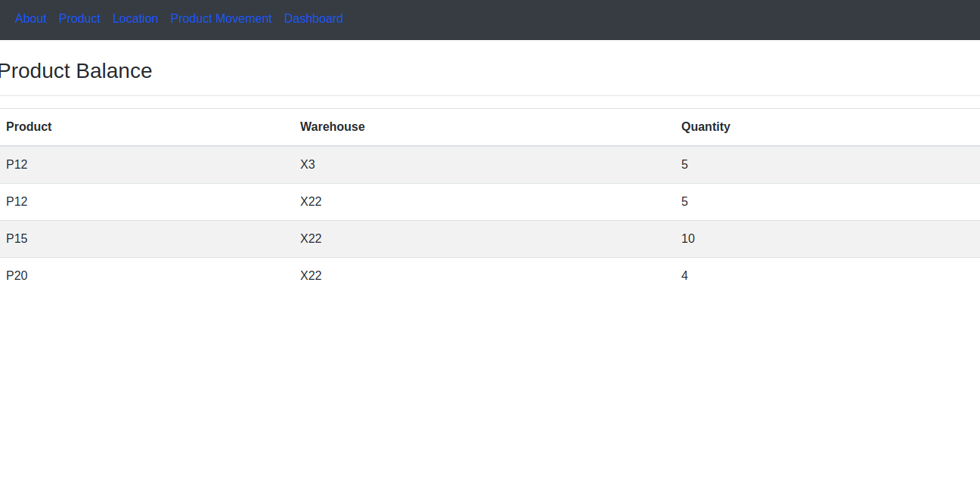Image resolution: width=980 pixels, height=481 pixels.
Task: Select the P20 row
Action: point(17,275)
